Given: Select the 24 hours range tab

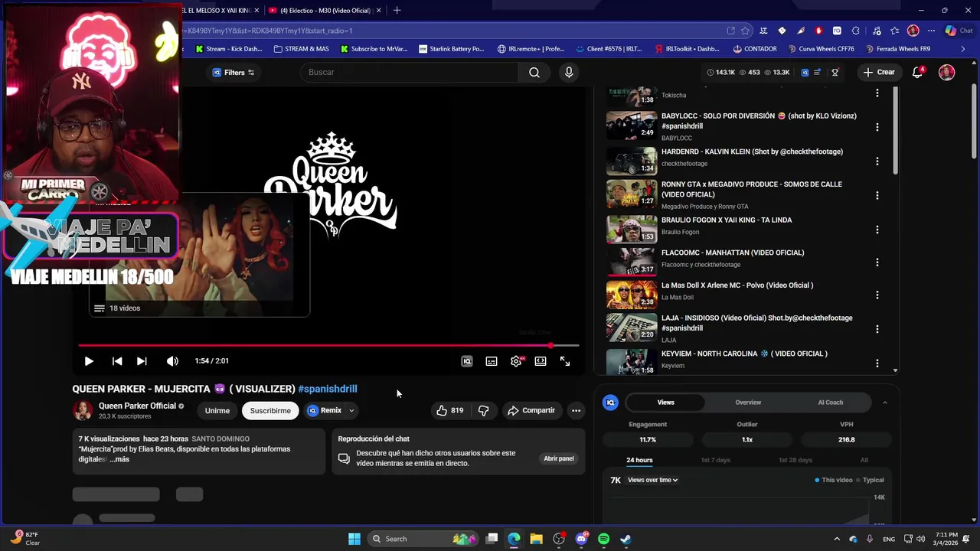Looking at the screenshot, I should click(x=639, y=460).
